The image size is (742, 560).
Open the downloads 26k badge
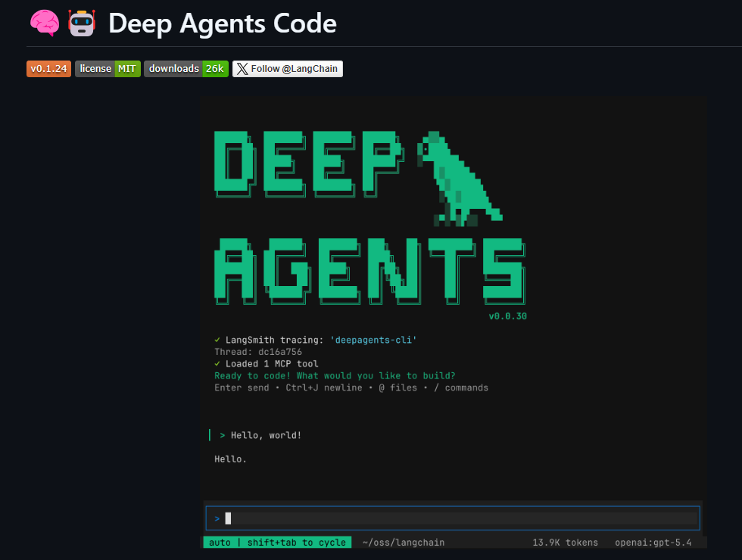[x=186, y=69]
